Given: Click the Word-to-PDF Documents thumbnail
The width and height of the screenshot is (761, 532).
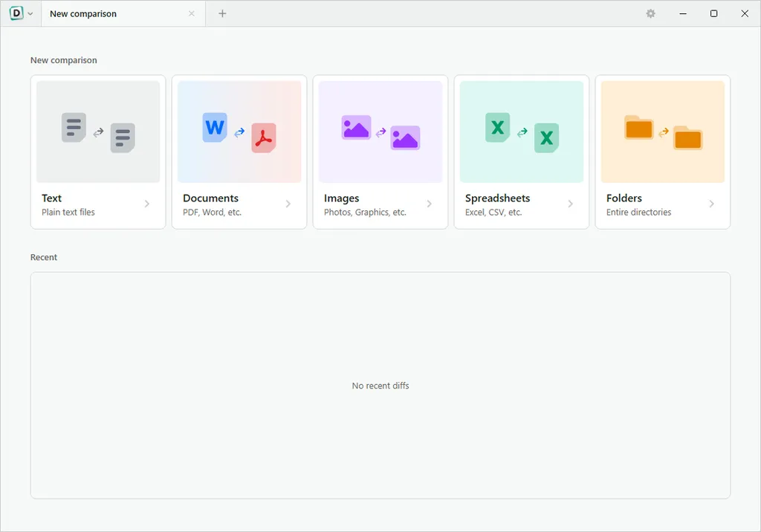Looking at the screenshot, I should [239, 132].
